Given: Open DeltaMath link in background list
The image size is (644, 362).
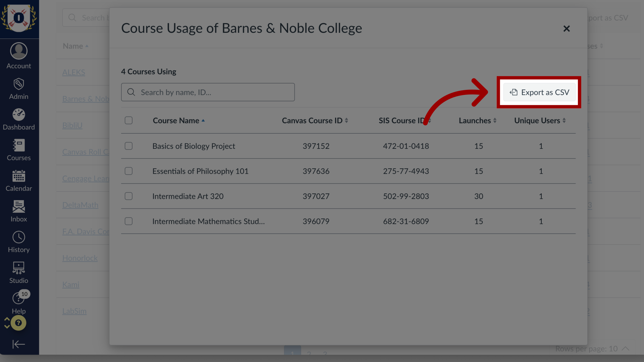Looking at the screenshot, I should [x=80, y=205].
